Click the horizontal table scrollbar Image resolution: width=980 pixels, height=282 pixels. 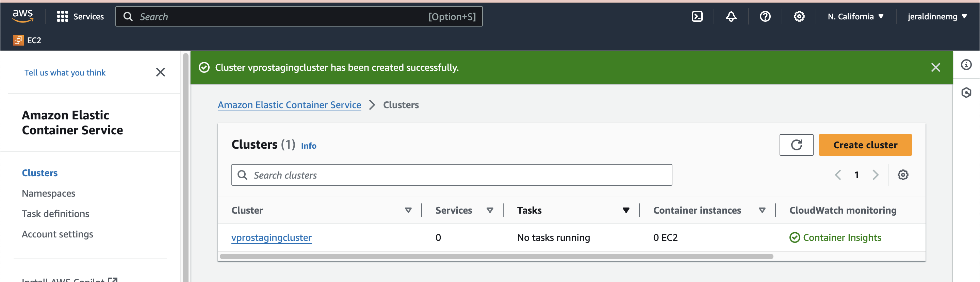click(496, 256)
